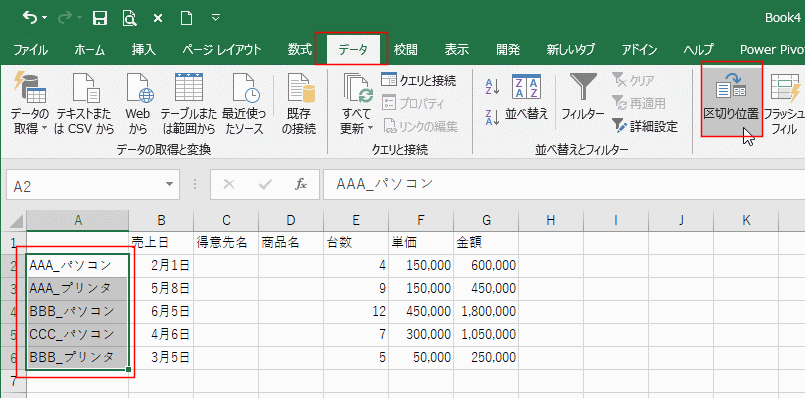805x398 pixels.
Task: Select cell BBB_プリンタ
Action: click(x=78, y=357)
